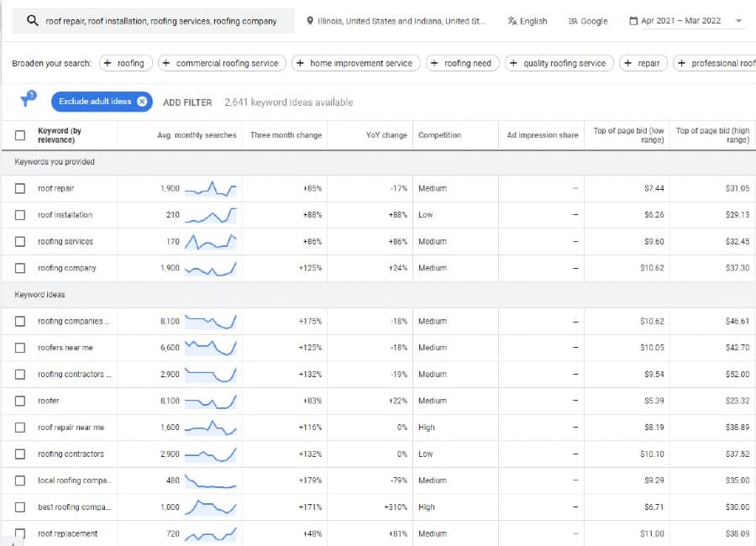Click the location pin icon
Screen dimensions: 756x546
pos(310,21)
